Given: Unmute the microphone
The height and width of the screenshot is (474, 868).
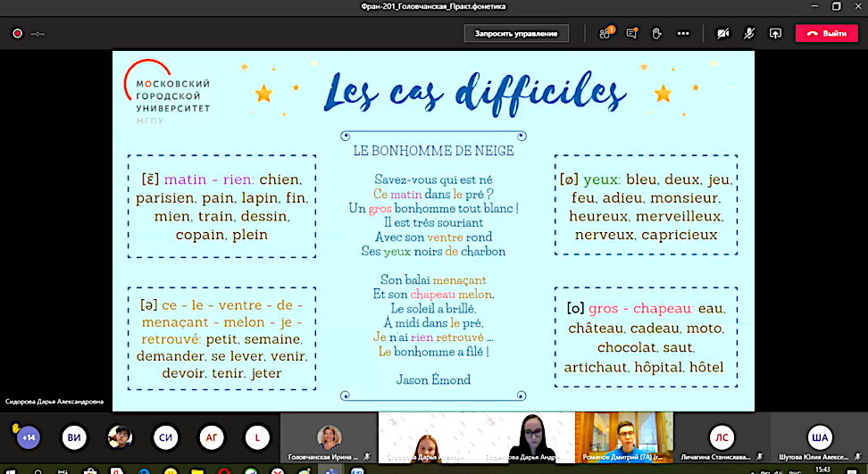Looking at the screenshot, I should (749, 33).
